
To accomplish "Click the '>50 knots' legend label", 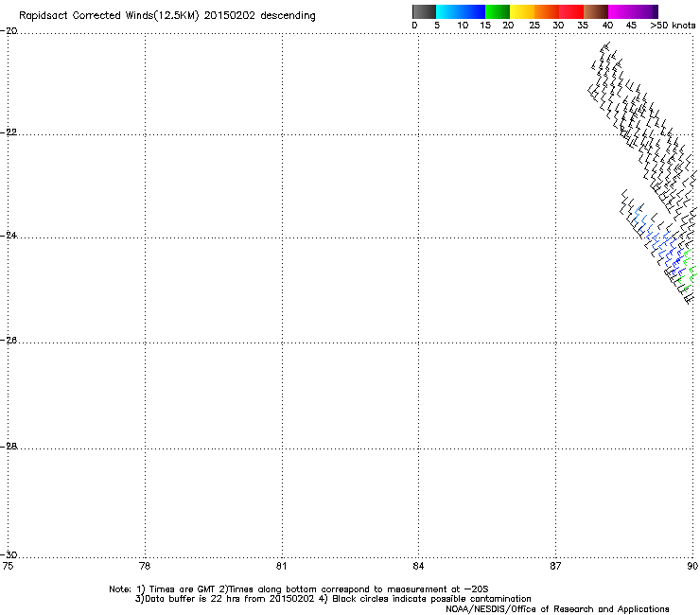I will click(x=673, y=26).
